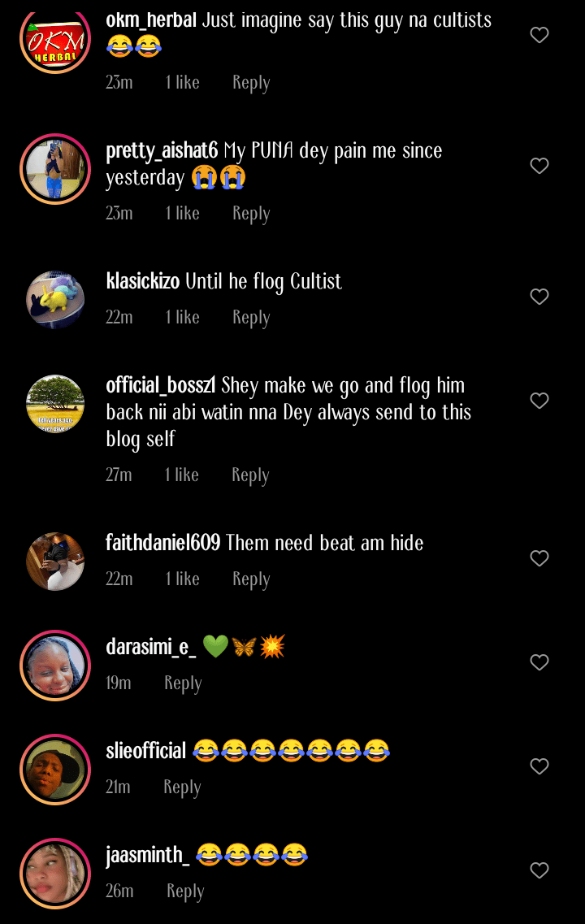Screen dimensions: 585x924
Task: Like faithdaniel609's comment
Action: [539, 558]
